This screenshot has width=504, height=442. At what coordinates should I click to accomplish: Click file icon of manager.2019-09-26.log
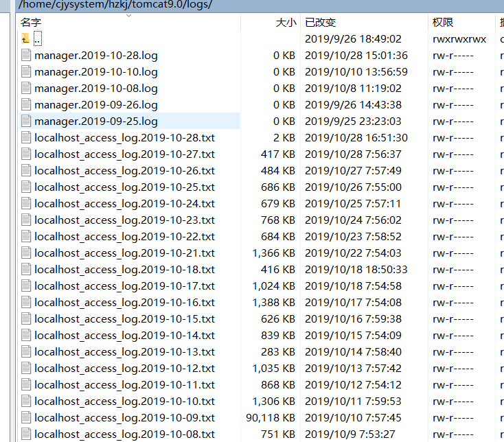(x=26, y=105)
